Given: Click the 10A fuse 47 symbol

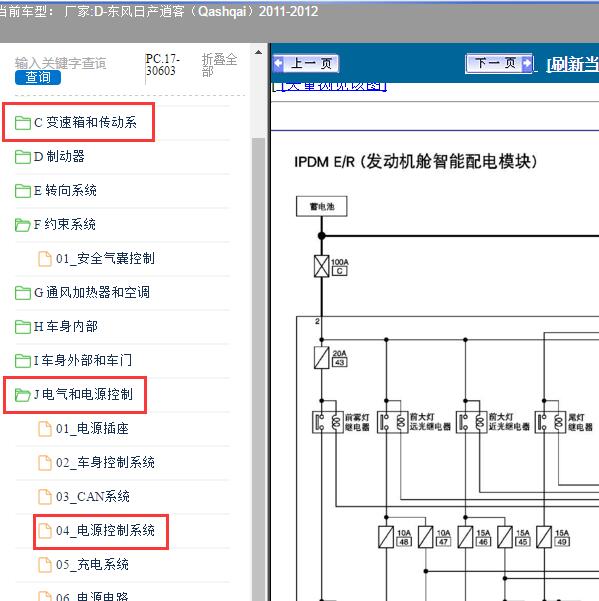Looking at the screenshot, I should click(x=425, y=537).
